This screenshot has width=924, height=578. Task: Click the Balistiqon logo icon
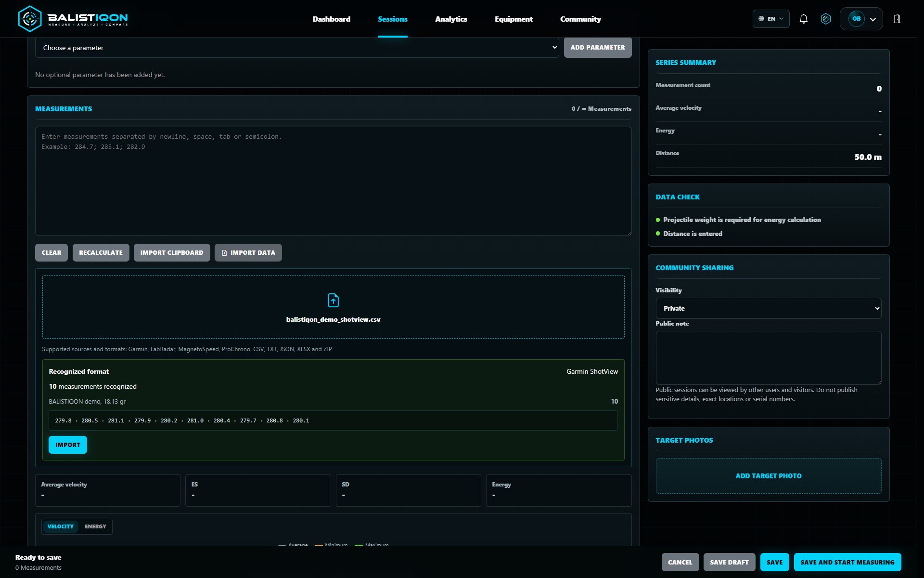(30, 19)
